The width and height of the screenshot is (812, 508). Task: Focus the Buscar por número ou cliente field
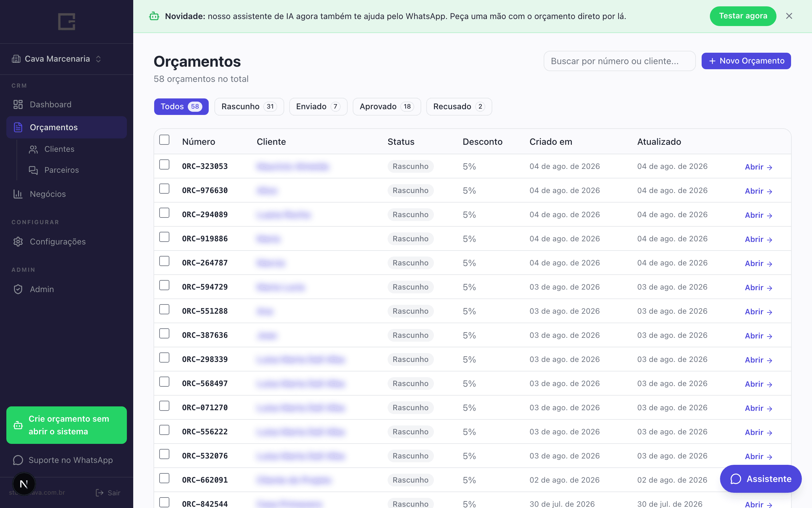point(619,61)
